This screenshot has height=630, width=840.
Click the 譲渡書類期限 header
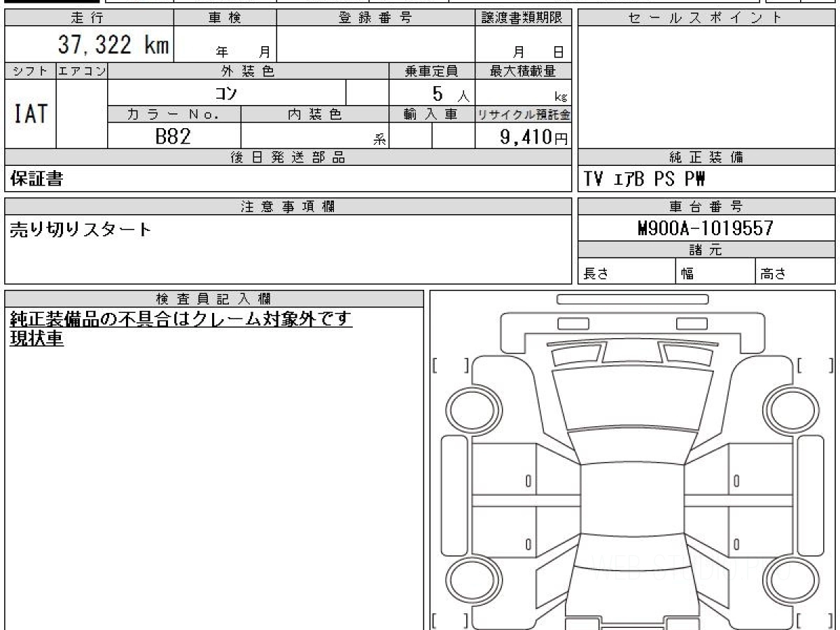point(524,19)
